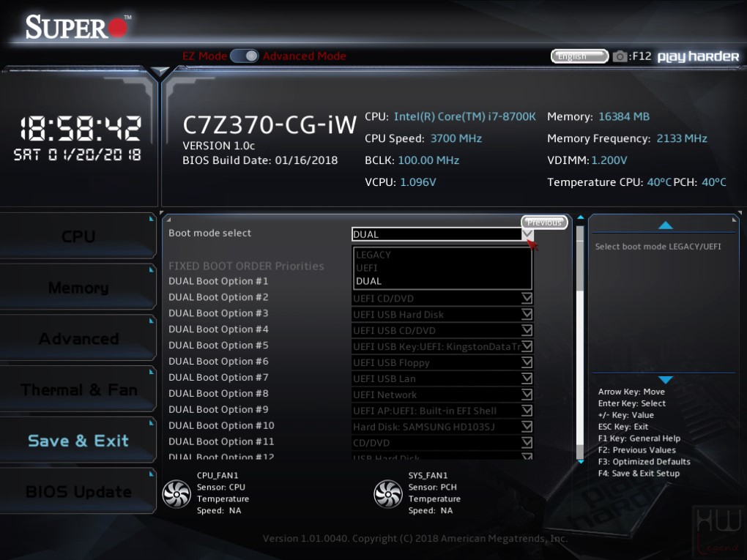
Task: Click the help panel down arrow
Action: 665,379
